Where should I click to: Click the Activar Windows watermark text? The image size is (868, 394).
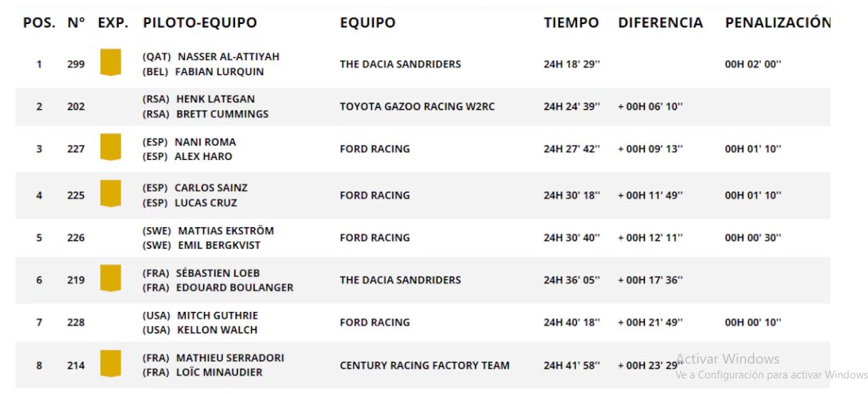727,359
